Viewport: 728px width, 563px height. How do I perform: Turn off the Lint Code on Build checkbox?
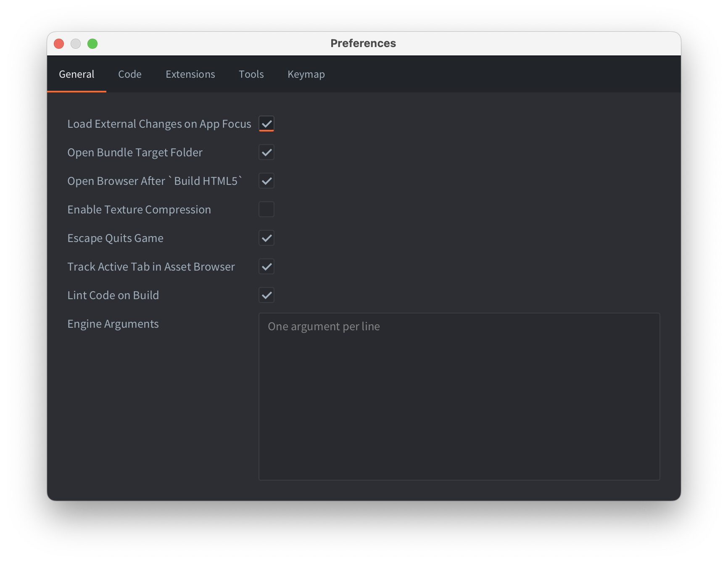pyautogui.click(x=266, y=295)
